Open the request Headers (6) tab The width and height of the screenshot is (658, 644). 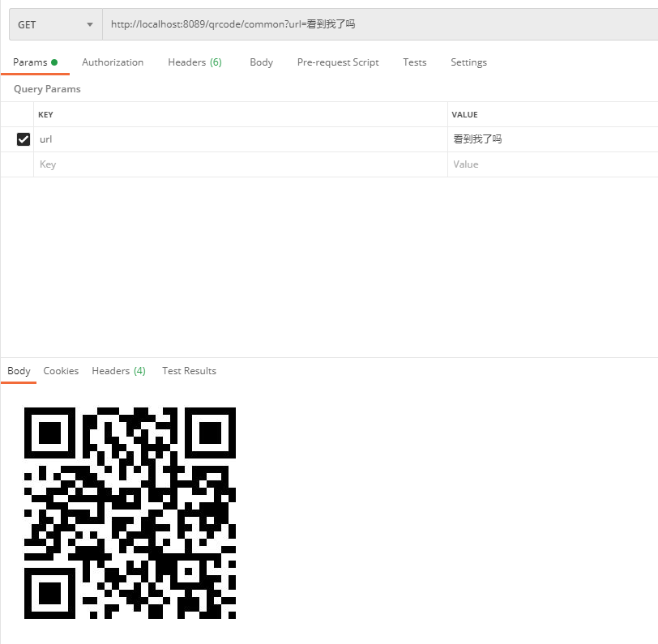click(194, 62)
